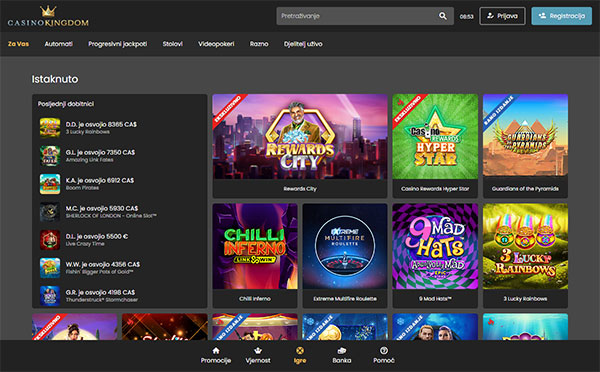Click the Posljednji dobitnici heading
Screen dimensions: 600x372
66,104
